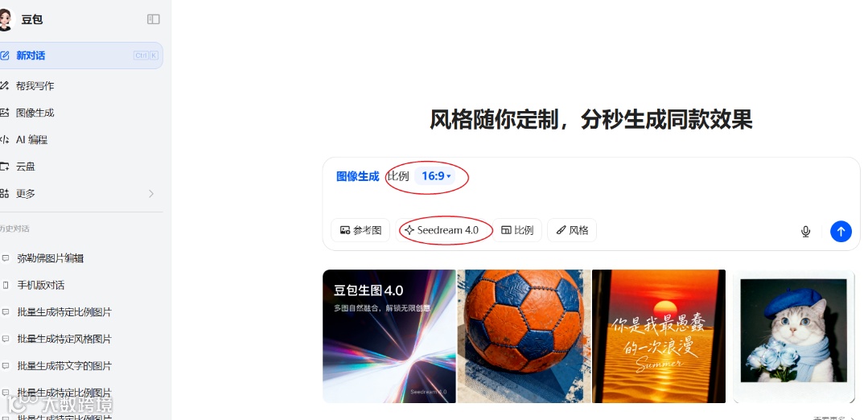Select the soccer ball example image
Image resolution: width=868 pixels, height=420 pixels.
pyautogui.click(x=524, y=336)
